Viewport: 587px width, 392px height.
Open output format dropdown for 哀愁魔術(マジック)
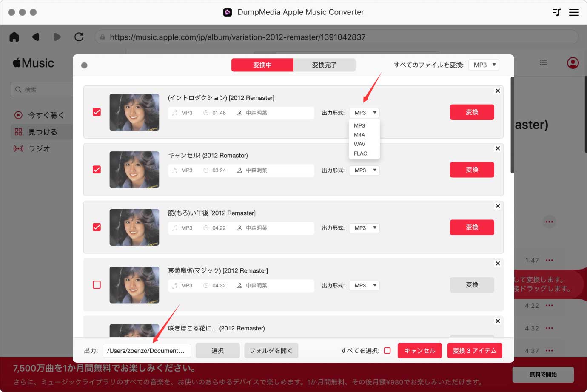click(x=365, y=285)
